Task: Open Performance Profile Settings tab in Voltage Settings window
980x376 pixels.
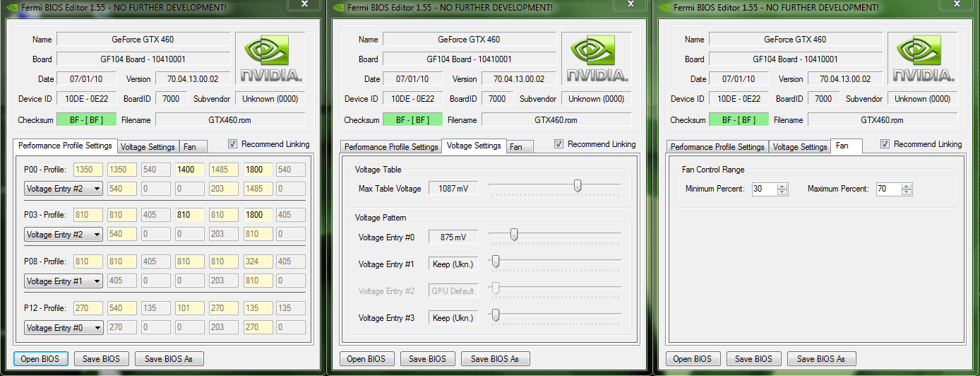Action: [390, 147]
